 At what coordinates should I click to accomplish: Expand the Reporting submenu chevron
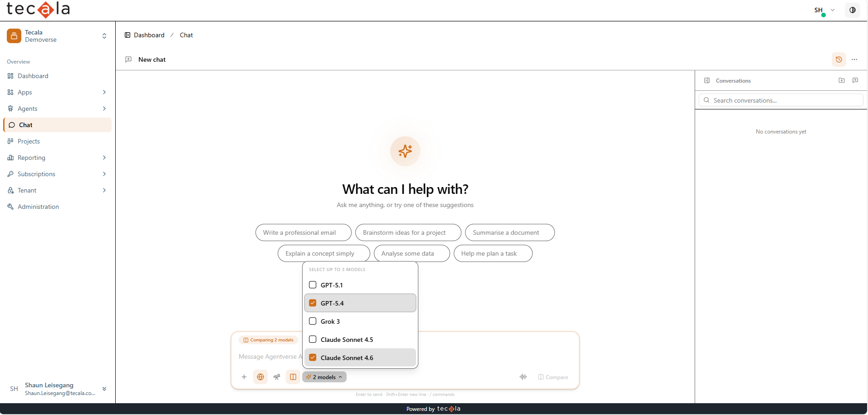(x=104, y=158)
